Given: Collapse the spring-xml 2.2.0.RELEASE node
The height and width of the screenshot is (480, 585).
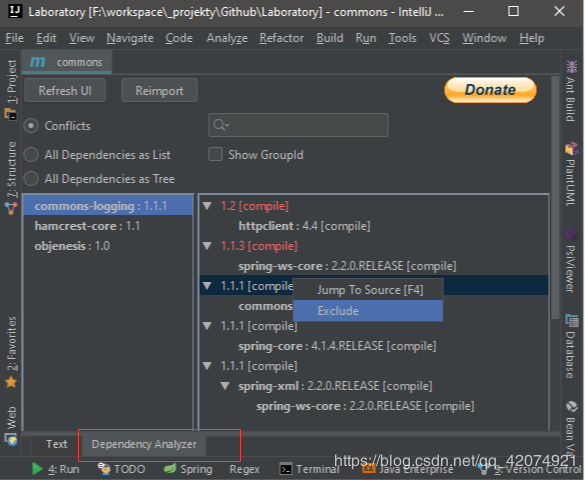Looking at the screenshot, I should tap(225, 386).
